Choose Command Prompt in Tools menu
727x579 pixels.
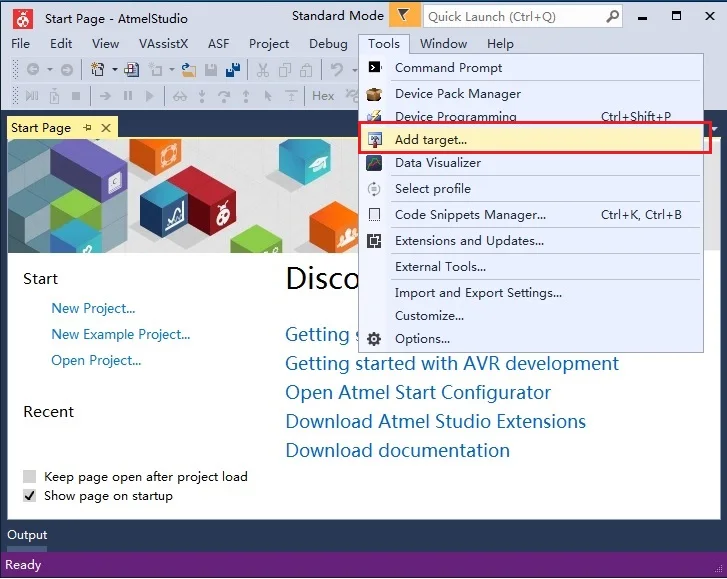[532, 68]
